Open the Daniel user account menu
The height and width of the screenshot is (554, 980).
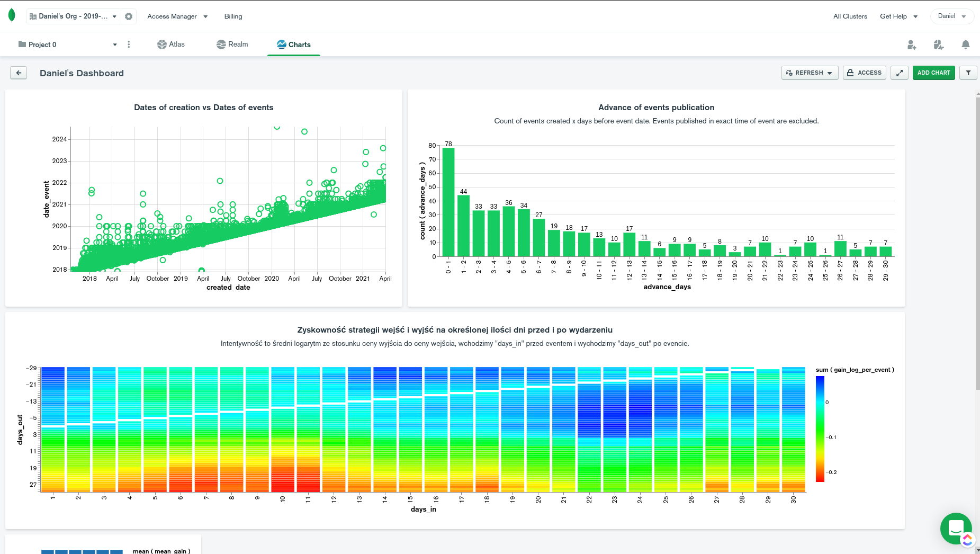951,16
